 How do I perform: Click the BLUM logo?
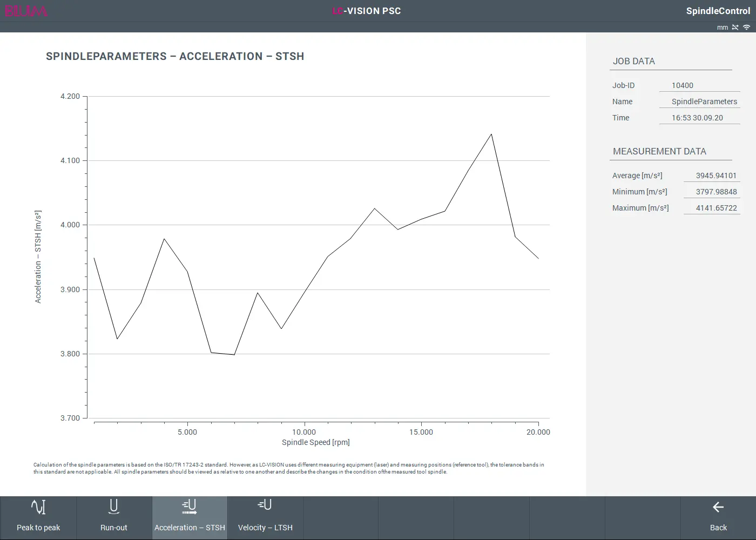click(26, 11)
